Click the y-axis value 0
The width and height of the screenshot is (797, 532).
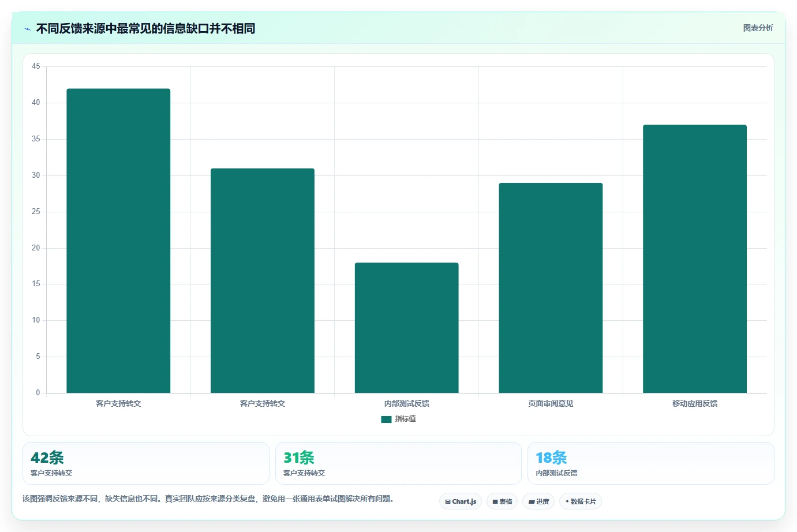38,393
